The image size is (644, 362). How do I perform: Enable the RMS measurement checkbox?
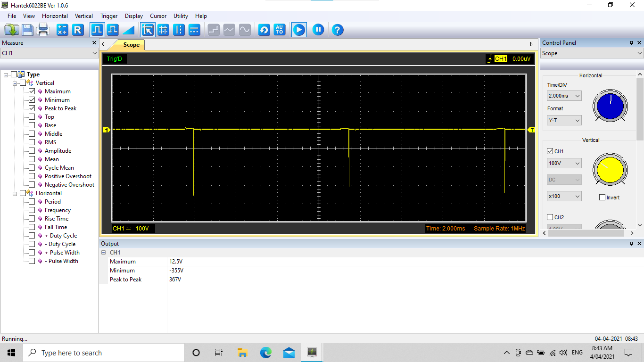coord(32,142)
